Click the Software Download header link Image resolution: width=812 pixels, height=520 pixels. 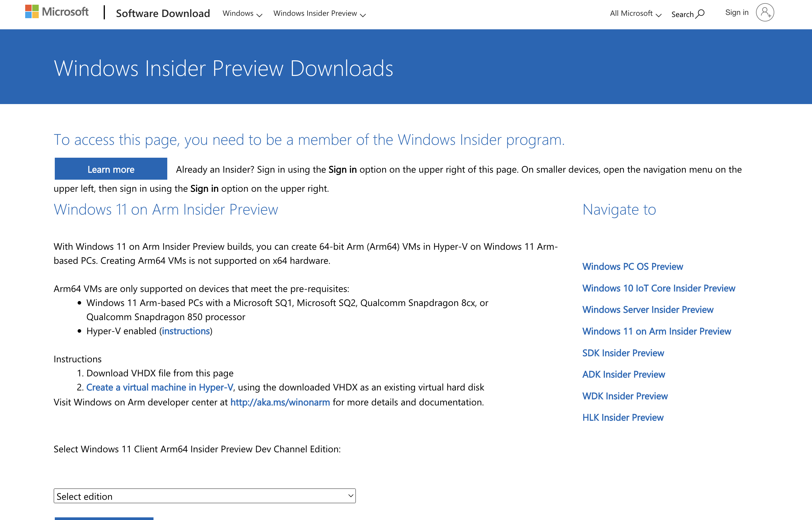click(163, 13)
